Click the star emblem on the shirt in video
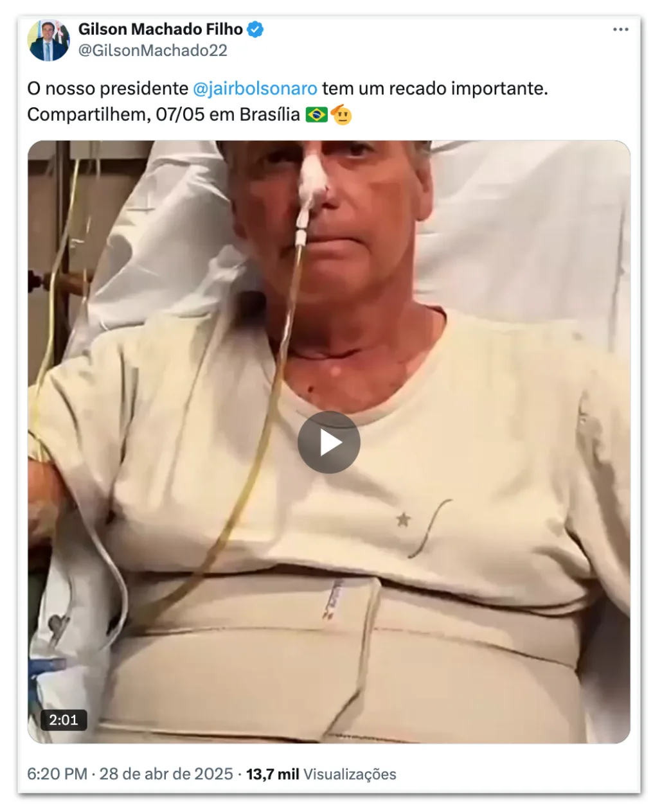 click(x=403, y=519)
